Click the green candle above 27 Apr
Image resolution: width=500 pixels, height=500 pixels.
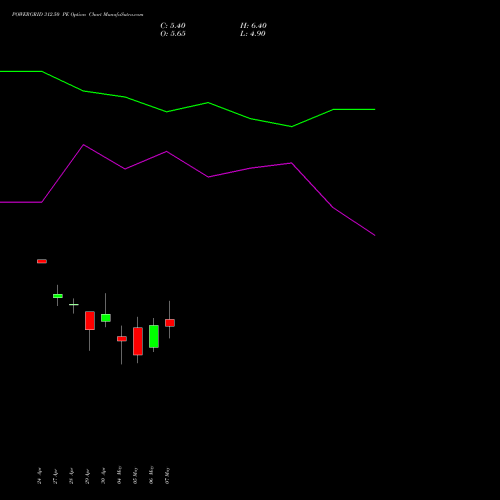tap(58, 296)
